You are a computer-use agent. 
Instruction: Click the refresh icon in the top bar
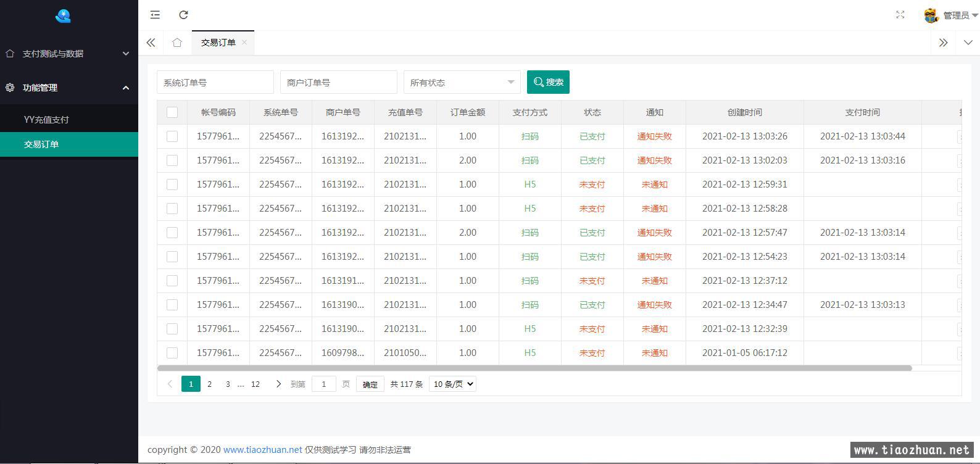click(x=183, y=15)
